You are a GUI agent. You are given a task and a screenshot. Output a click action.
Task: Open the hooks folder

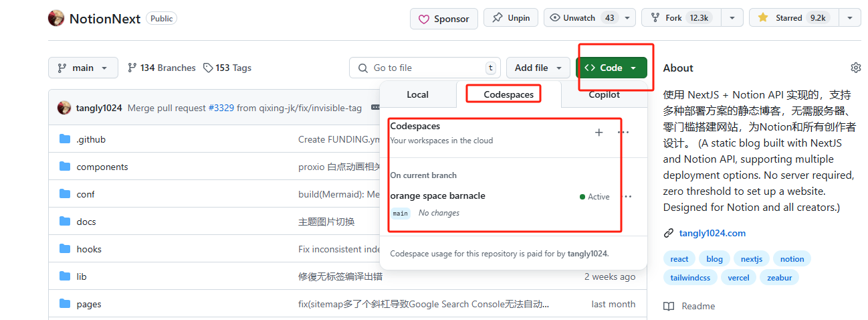coord(89,249)
